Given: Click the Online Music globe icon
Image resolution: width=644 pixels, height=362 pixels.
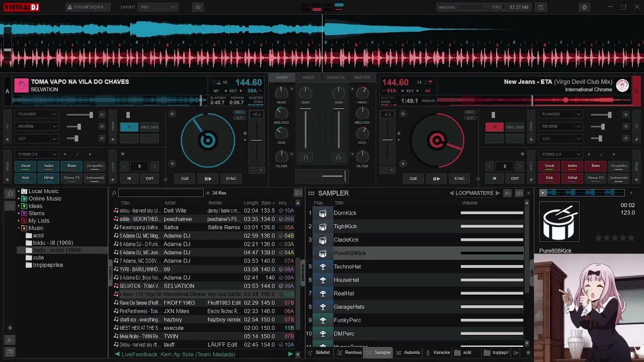Looking at the screenshot, I should (24, 199).
